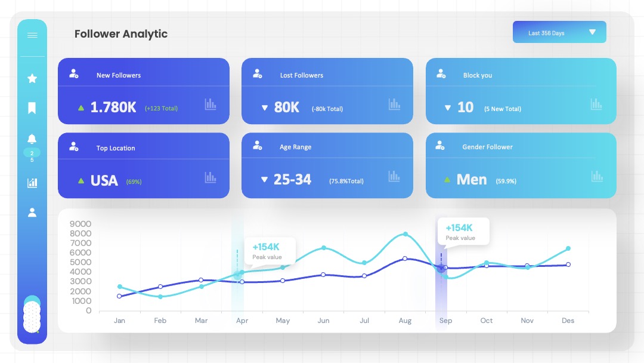Screen dimensions: 644x363
Task: Click chart icon on New Followers card
Action: [210, 104]
